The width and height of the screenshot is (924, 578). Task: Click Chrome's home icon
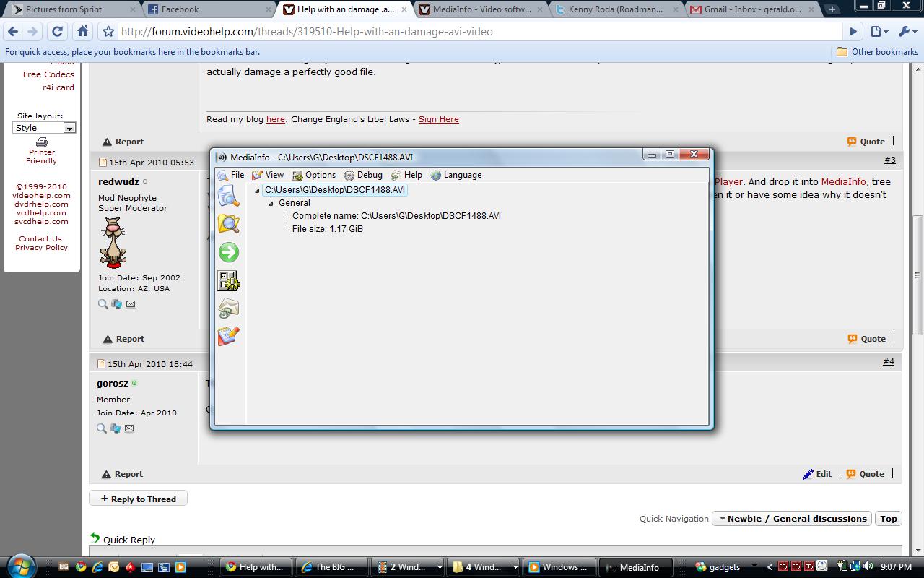[82, 32]
